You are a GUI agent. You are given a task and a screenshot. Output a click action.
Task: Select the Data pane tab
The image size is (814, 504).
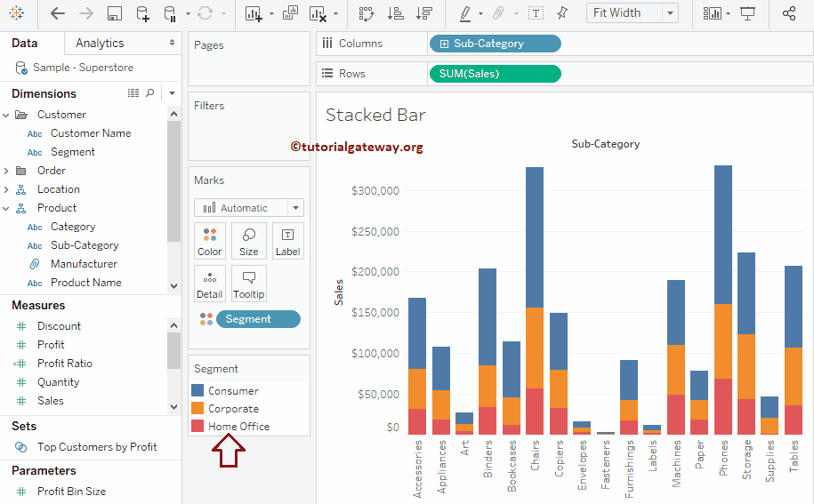(25, 43)
